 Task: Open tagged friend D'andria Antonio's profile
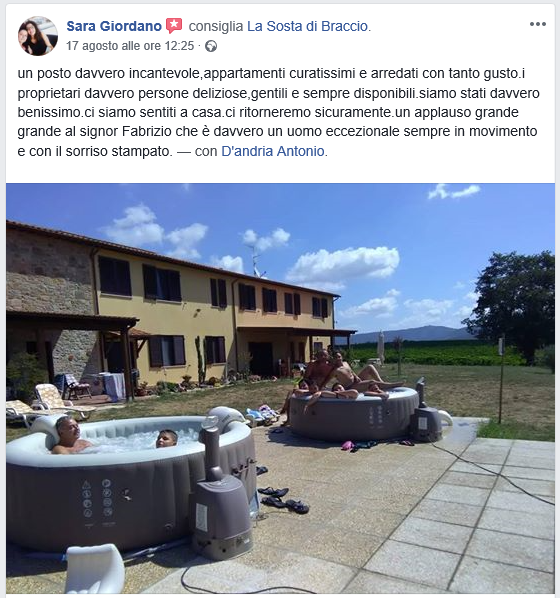(273, 151)
